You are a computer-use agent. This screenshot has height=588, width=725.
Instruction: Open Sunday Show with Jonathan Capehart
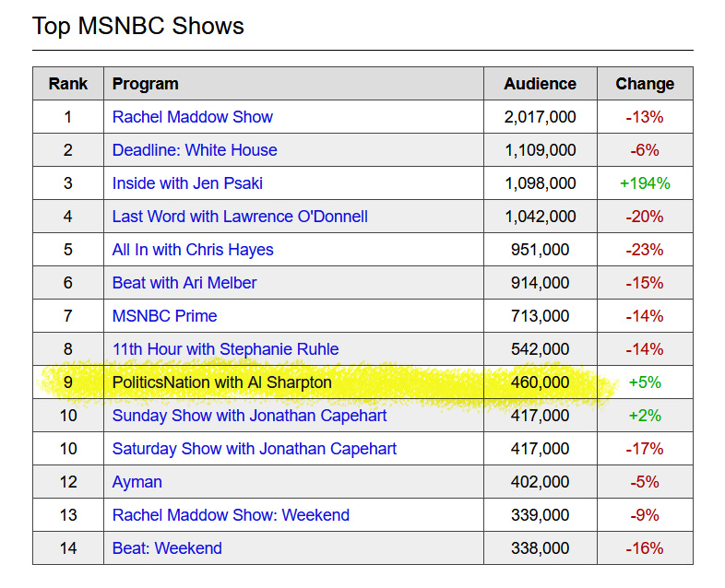pyautogui.click(x=249, y=416)
